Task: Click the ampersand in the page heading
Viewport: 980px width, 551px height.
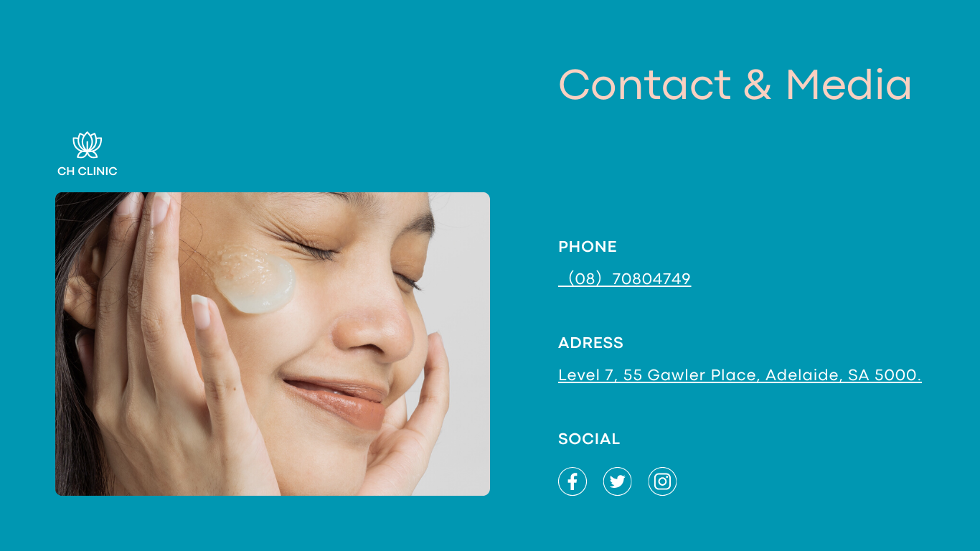Action: point(758,85)
